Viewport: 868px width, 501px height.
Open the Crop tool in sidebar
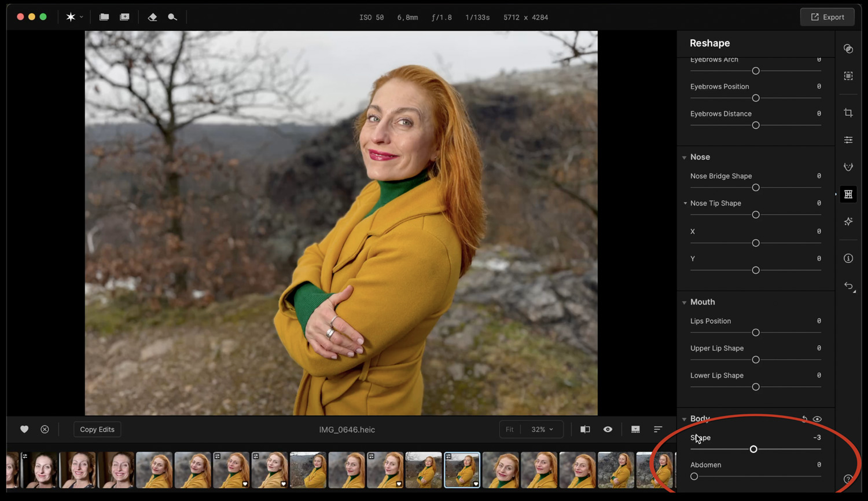click(848, 113)
